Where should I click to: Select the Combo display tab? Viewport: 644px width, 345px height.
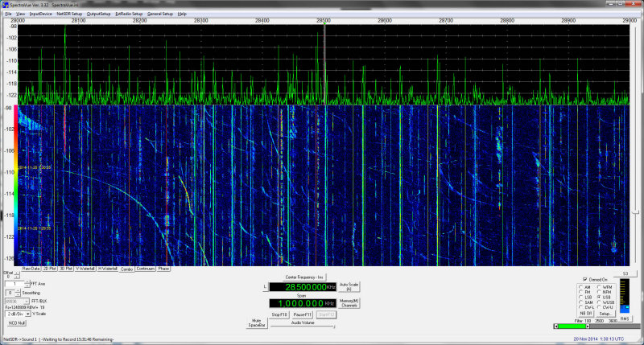tap(127, 269)
